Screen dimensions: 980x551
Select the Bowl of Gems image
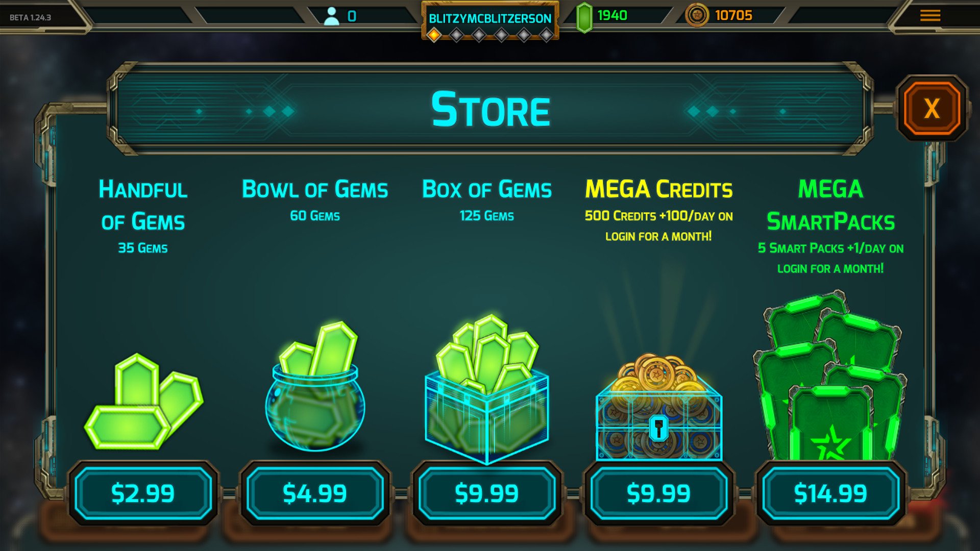coord(315,386)
